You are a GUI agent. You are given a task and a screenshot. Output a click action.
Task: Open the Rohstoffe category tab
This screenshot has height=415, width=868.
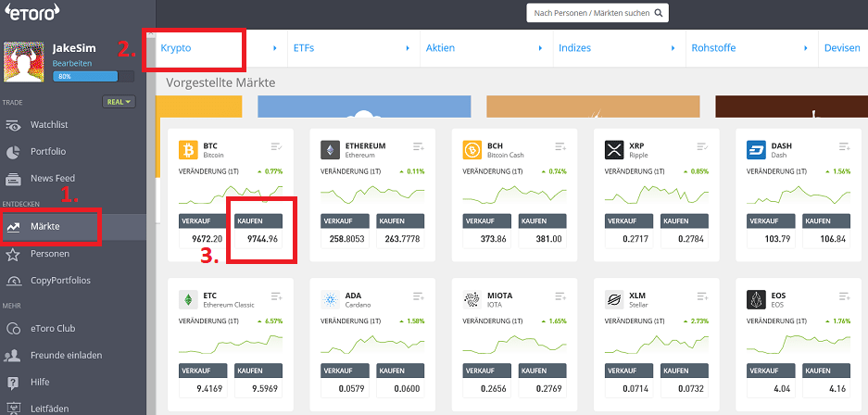point(713,48)
